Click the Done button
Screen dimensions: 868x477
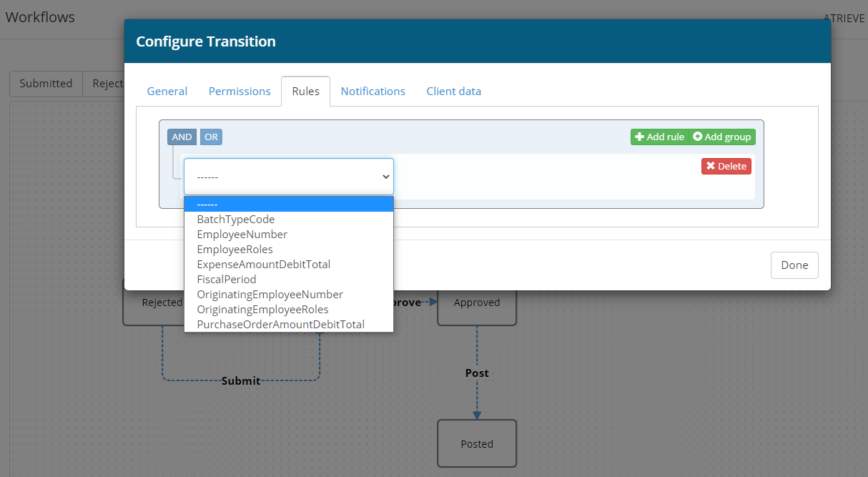click(x=794, y=265)
